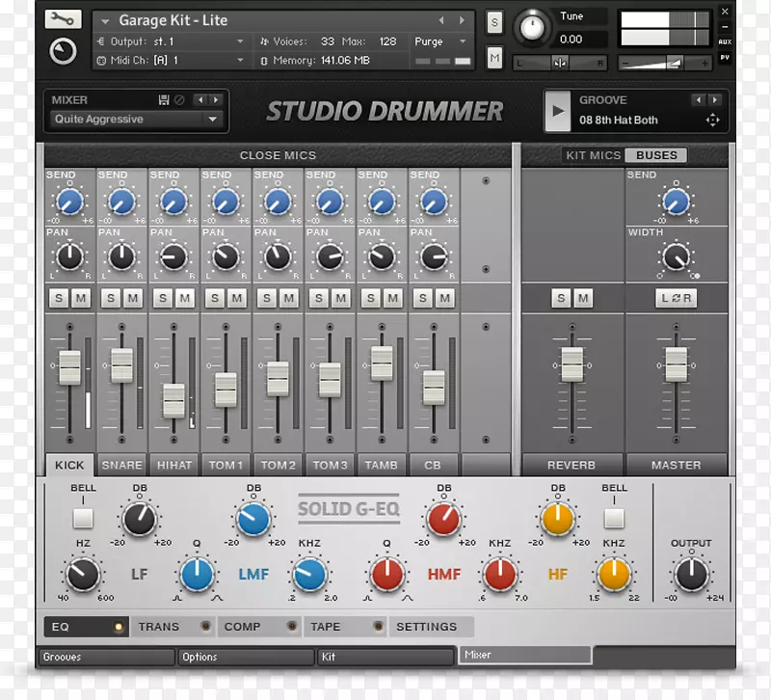Image resolution: width=771 pixels, height=700 pixels.
Task: Switch the view to Kit Mics
Action: (x=592, y=155)
